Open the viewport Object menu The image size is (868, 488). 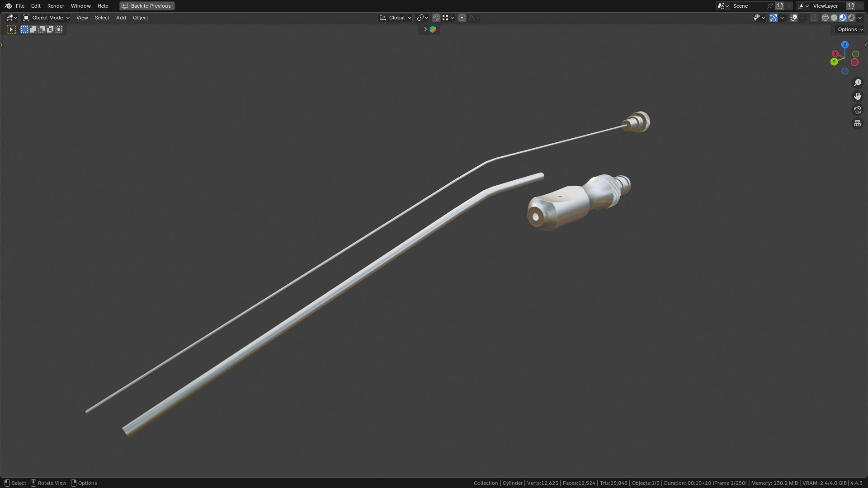[140, 18]
